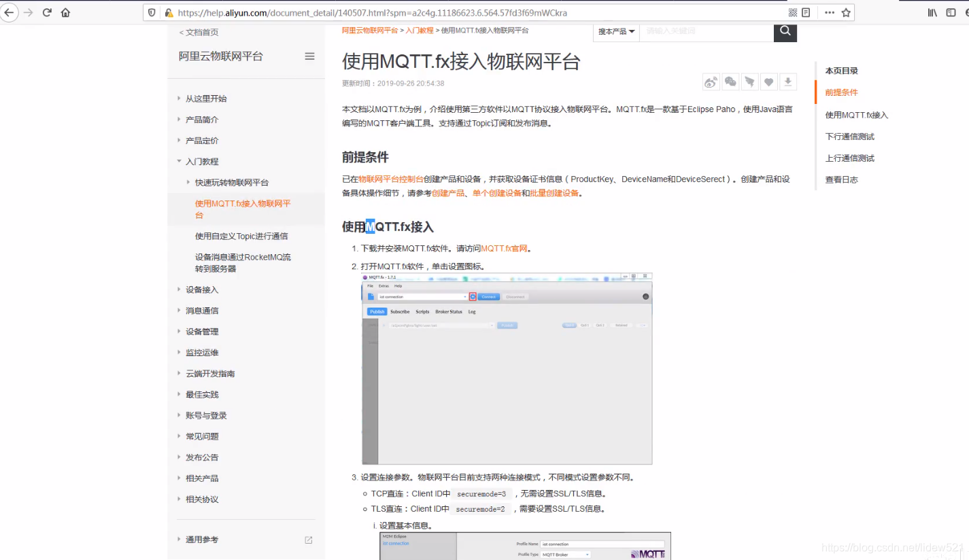This screenshot has width=969, height=560.
Task: Jump to 使用MQTT.fx接入 in page contents
Action: point(857,115)
